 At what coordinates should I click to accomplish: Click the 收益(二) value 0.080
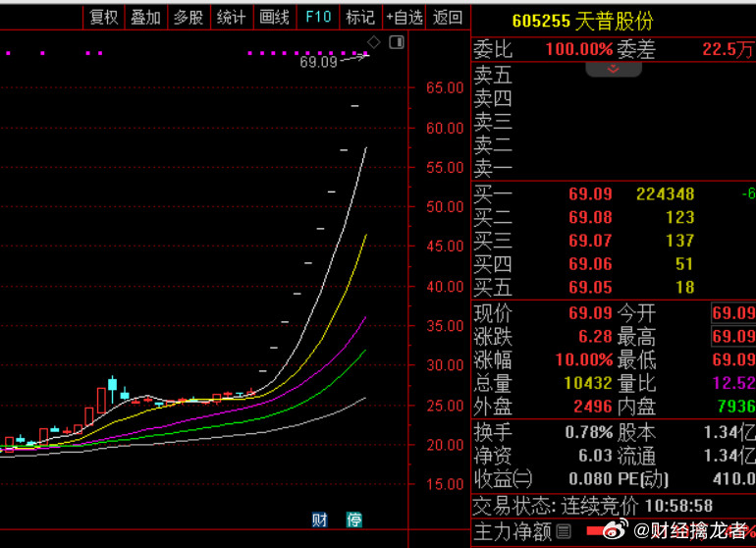[x=590, y=478]
